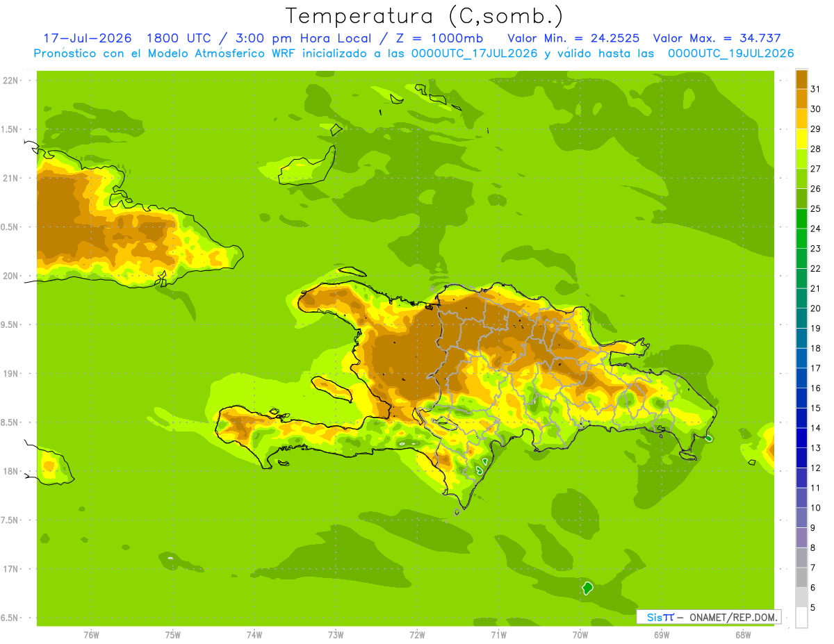Pick legend swatch between 30 and 31
Screen dimensions: 834x644
pos(801,99)
